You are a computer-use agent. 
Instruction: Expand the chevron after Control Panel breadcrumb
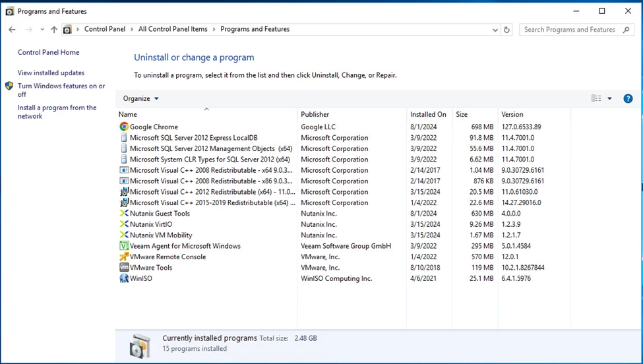[132, 30]
